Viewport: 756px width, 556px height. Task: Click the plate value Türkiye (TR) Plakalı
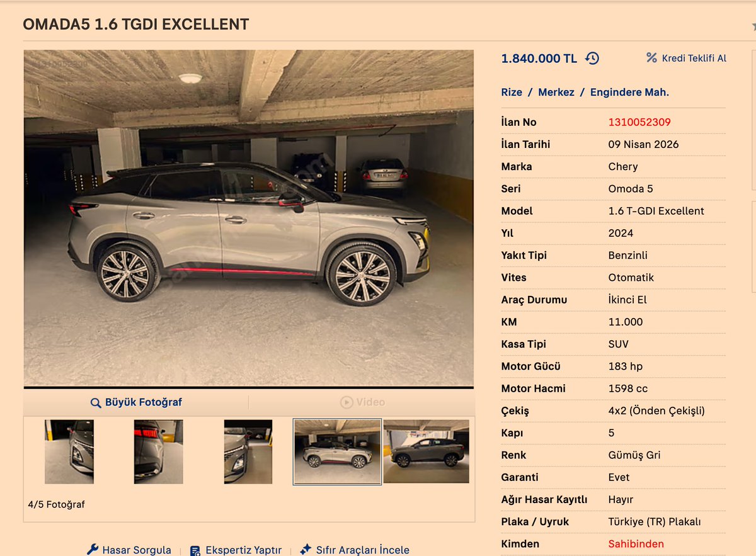pos(654,522)
